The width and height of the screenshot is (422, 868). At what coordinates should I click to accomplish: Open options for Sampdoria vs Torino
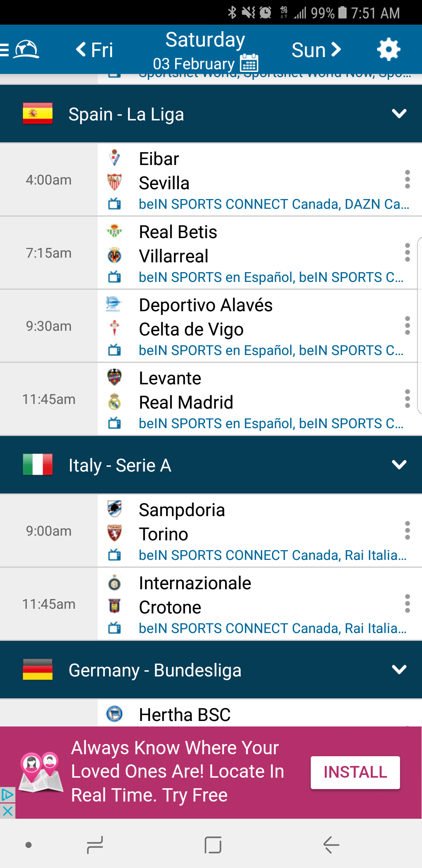pyautogui.click(x=407, y=531)
